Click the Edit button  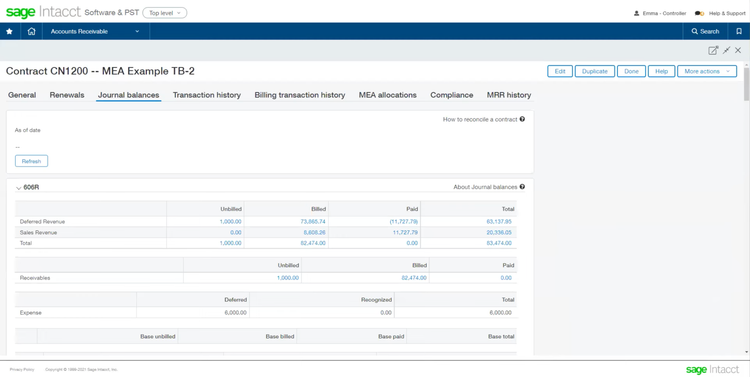click(x=560, y=71)
